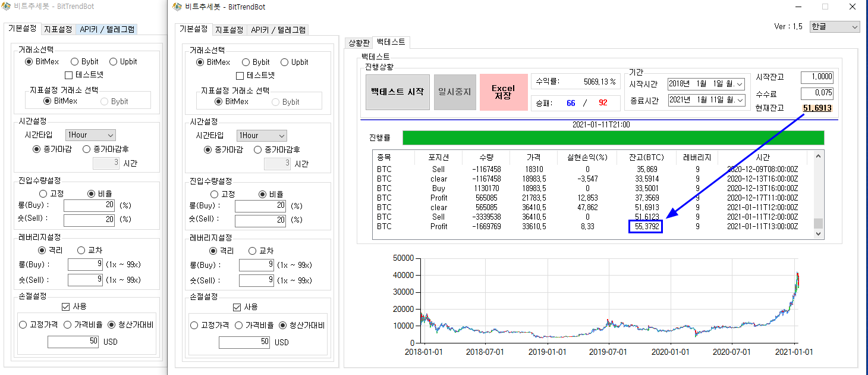Edit 숏(Sell) quantity percent field in front window

coord(261,221)
